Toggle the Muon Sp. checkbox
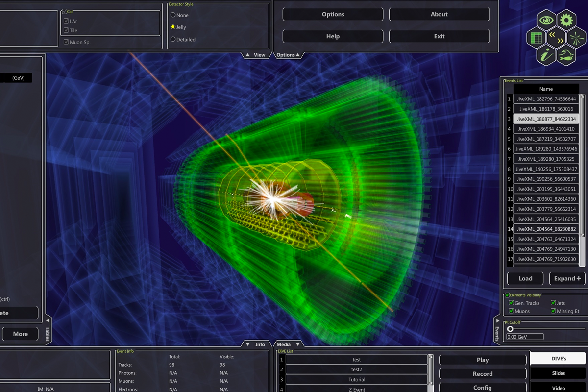 [x=66, y=42]
